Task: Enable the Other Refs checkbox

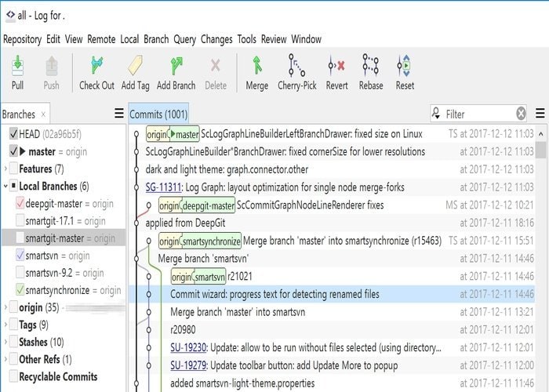Action: [x=13, y=359]
